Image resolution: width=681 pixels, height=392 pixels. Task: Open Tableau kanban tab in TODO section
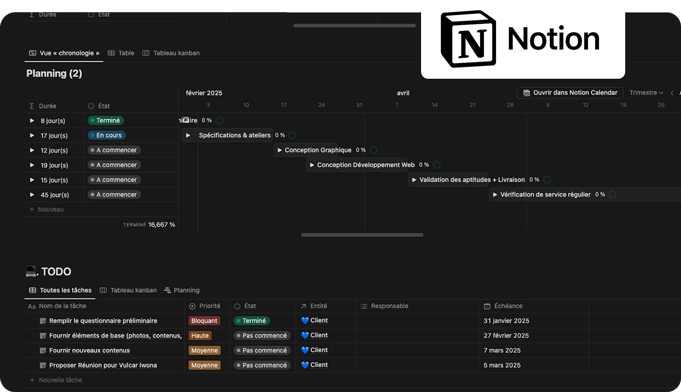click(128, 290)
